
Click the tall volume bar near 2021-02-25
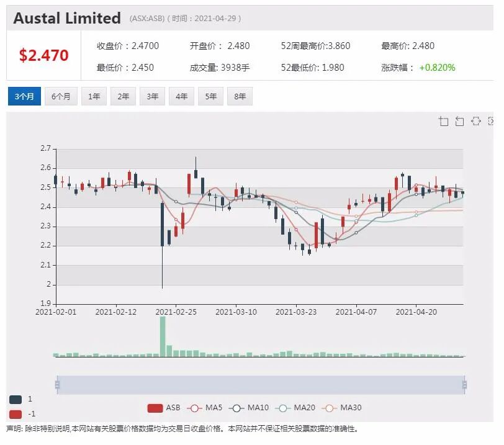tap(163, 336)
